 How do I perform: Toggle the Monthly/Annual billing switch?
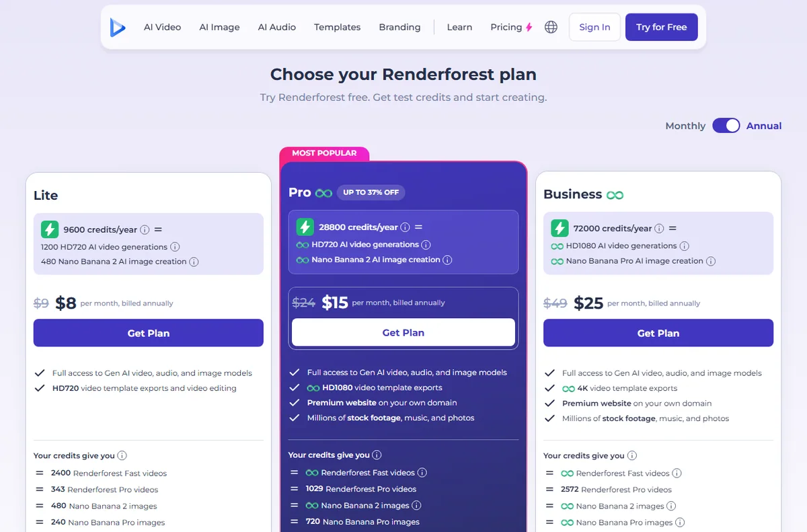click(726, 126)
